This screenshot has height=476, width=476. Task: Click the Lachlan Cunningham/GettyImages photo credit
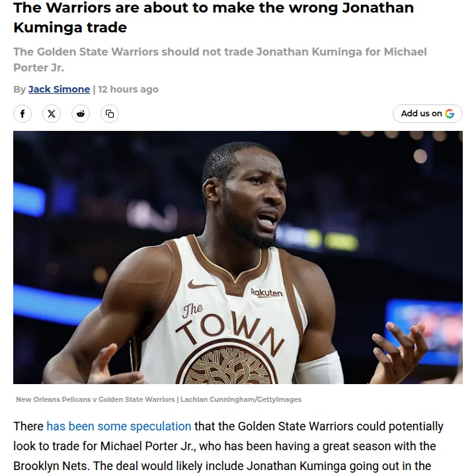[241, 399]
